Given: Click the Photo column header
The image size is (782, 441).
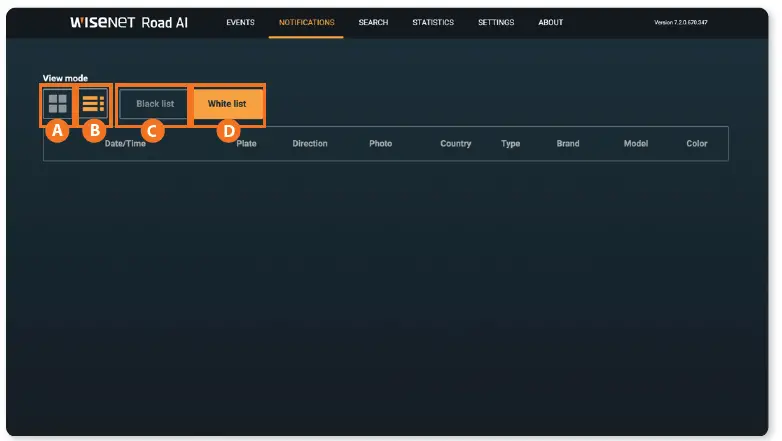Looking at the screenshot, I should [x=381, y=144].
